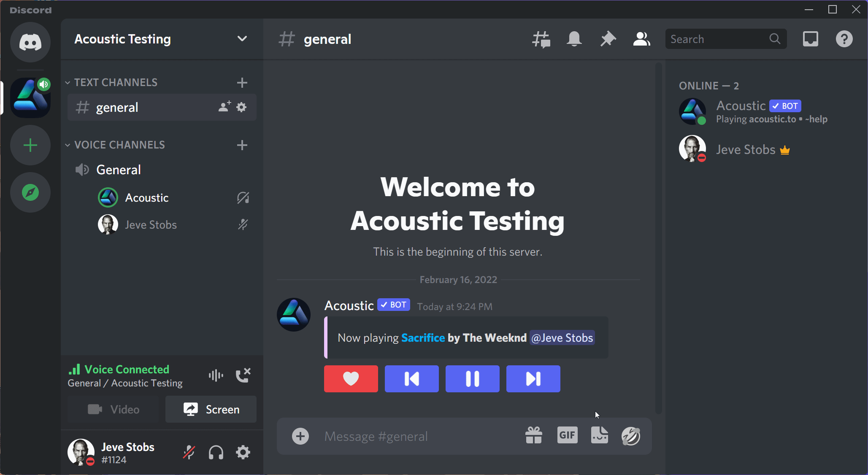The image size is (868, 475).
Task: Turn on Video camera
Action: (113, 409)
